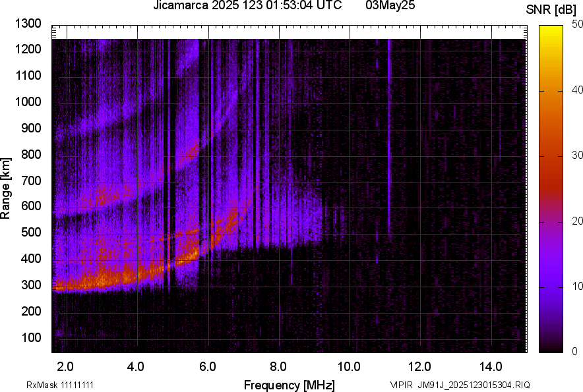Click the range tick label '300'
583x392 pixels.
pos(31,285)
